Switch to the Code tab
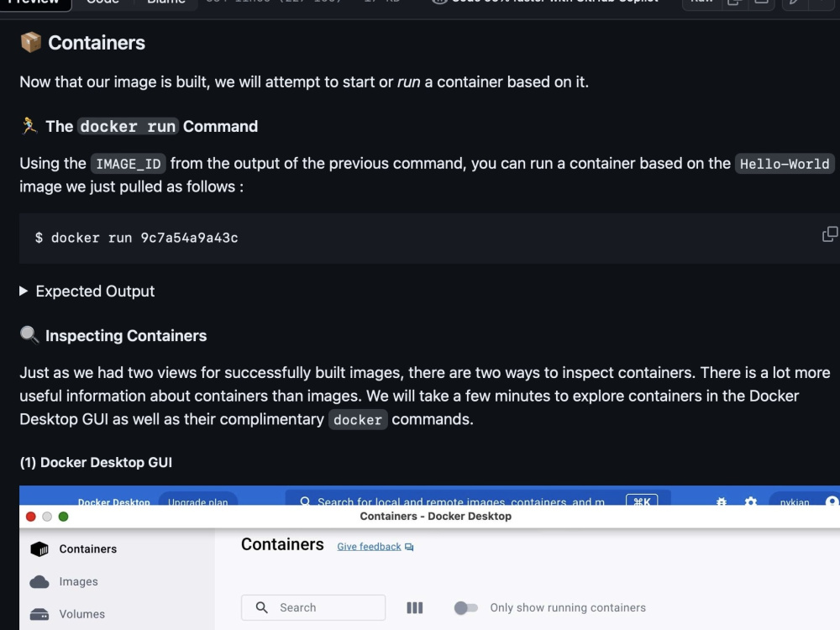This screenshot has width=840, height=630. click(102, 3)
